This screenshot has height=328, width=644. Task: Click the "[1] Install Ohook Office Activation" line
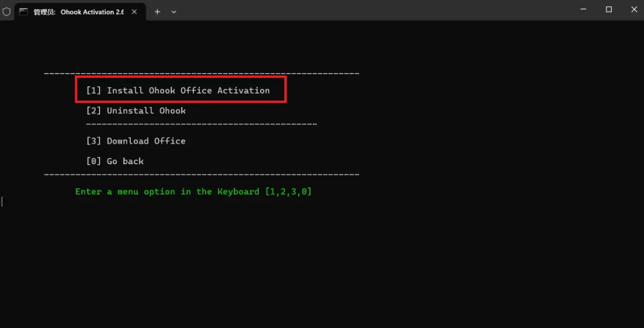tap(178, 91)
